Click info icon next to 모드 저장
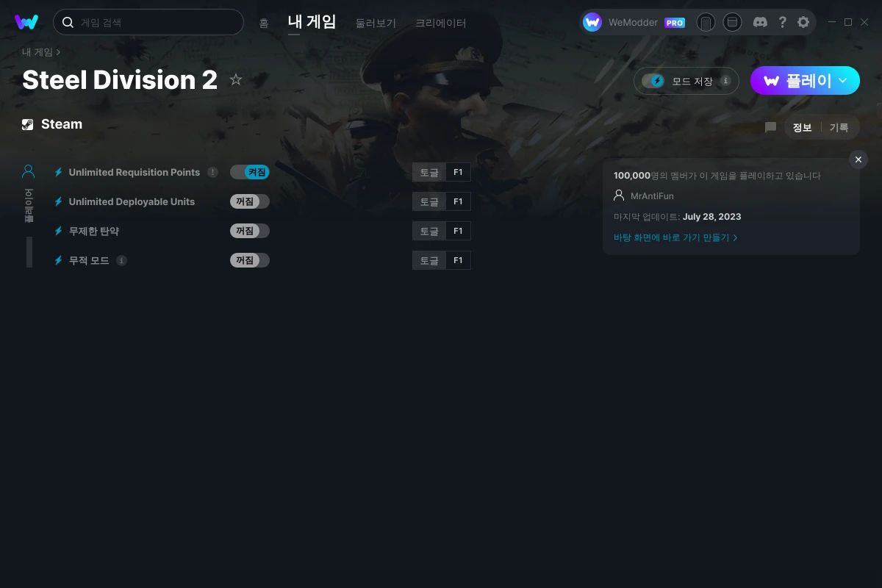Screen dimensions: 882x588 (725, 81)
